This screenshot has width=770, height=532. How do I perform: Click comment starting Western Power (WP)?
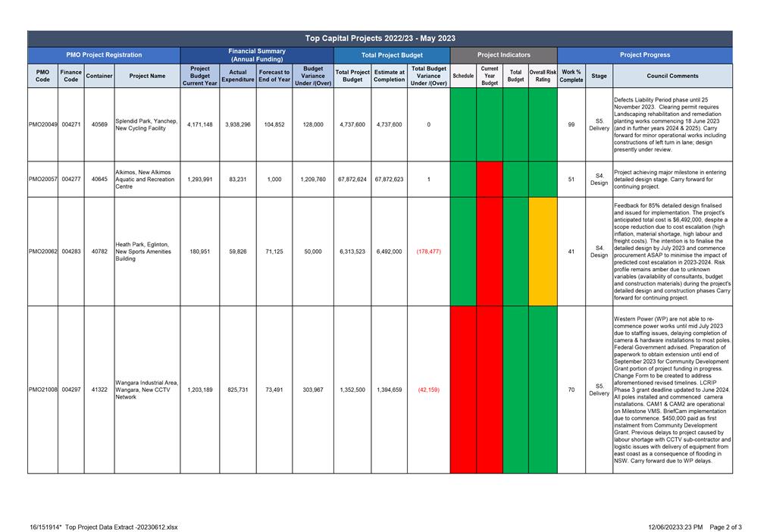(x=672, y=390)
